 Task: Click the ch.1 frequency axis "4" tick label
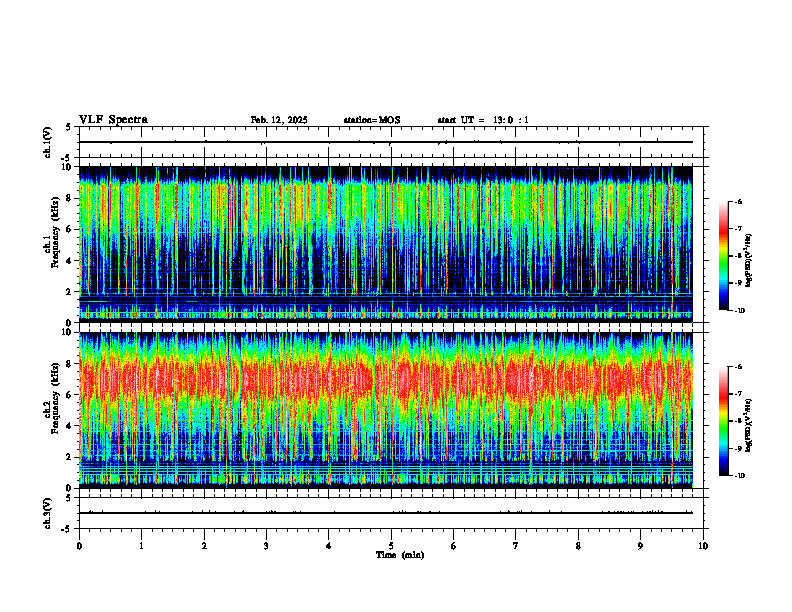pos(70,261)
